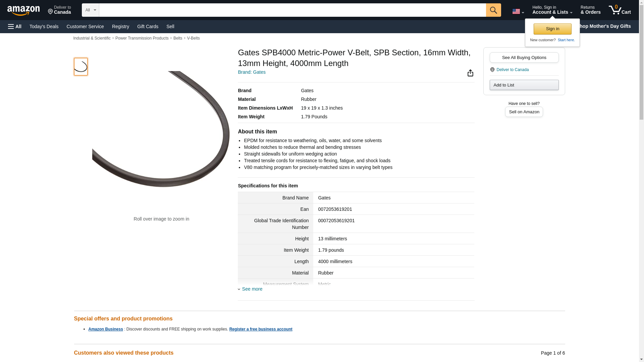Open Register a free business account link
The image size is (644, 362).
(x=261, y=329)
